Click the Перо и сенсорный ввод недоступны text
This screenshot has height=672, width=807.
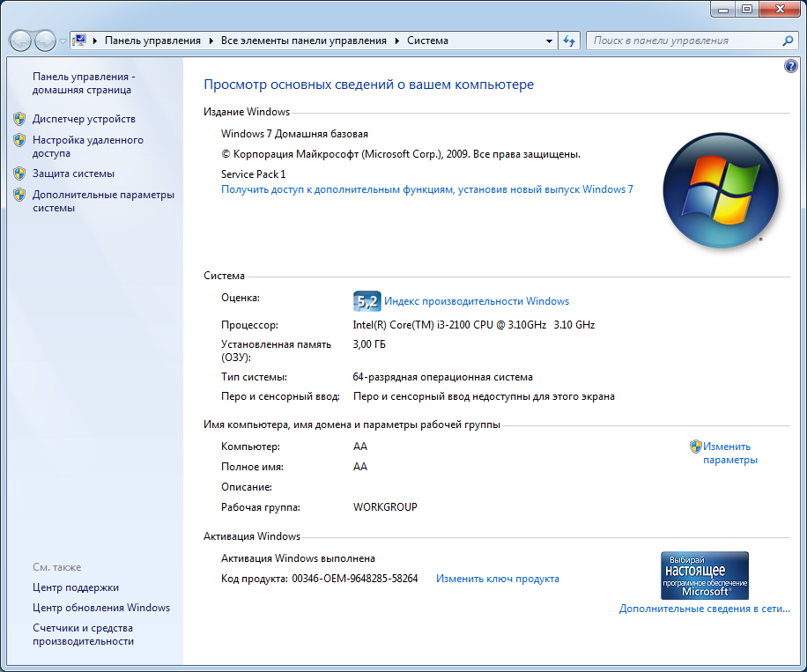tap(484, 396)
